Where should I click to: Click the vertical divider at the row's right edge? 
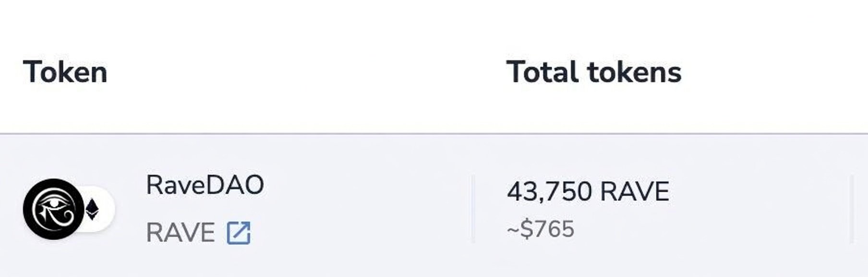[852, 209]
